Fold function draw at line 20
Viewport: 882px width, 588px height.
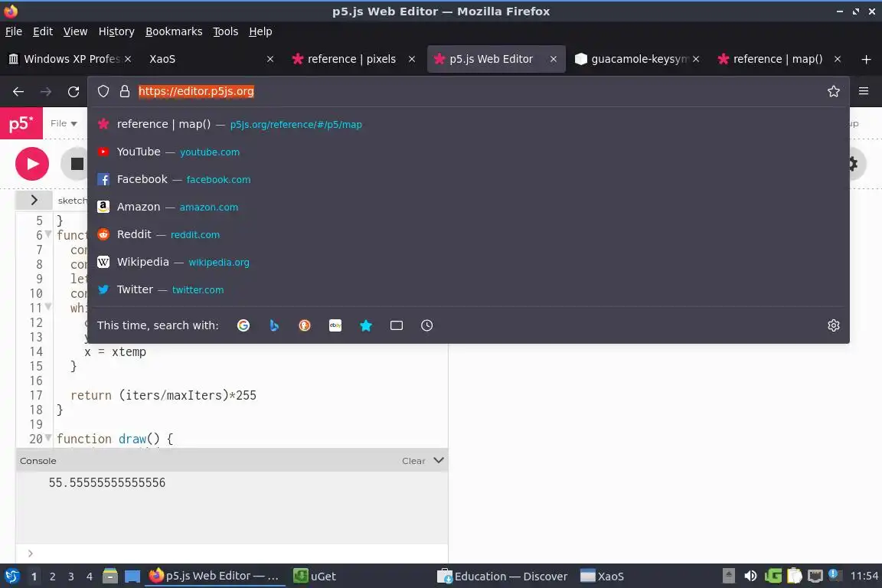(x=48, y=438)
